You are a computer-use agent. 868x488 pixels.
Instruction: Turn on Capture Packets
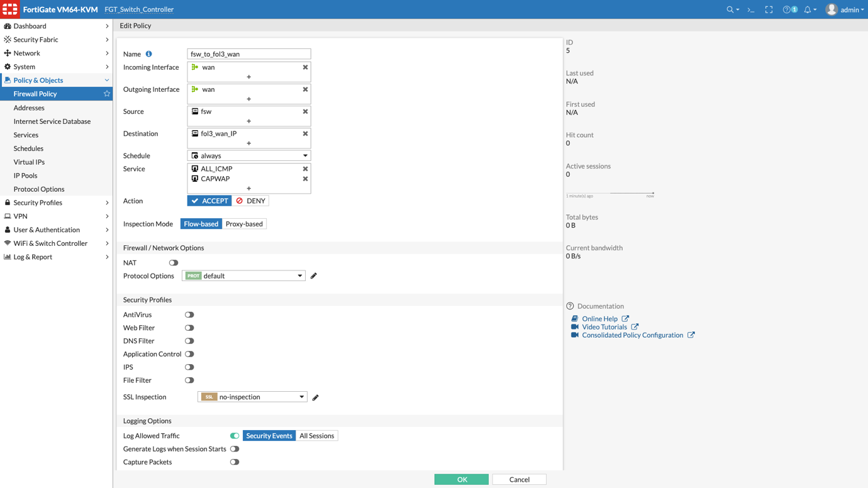pos(235,462)
